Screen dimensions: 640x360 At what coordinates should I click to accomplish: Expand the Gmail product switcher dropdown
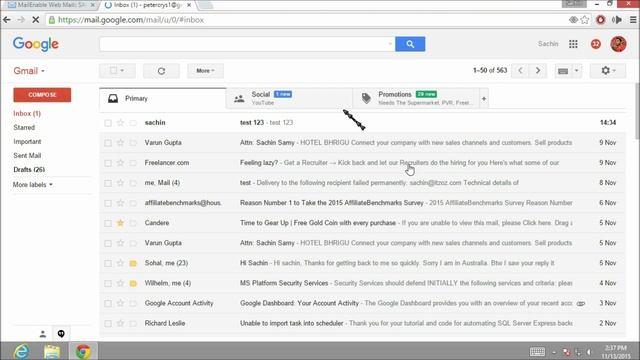coord(29,71)
